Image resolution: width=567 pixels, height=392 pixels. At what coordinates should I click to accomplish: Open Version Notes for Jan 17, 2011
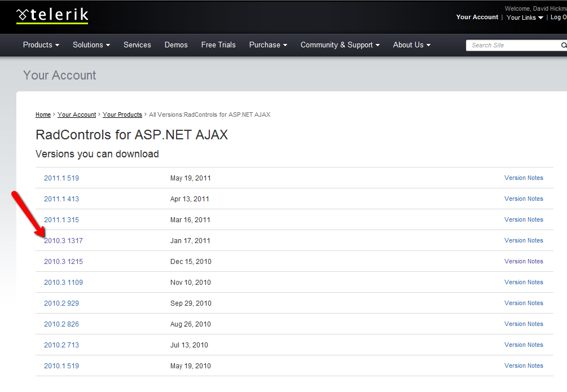point(524,240)
